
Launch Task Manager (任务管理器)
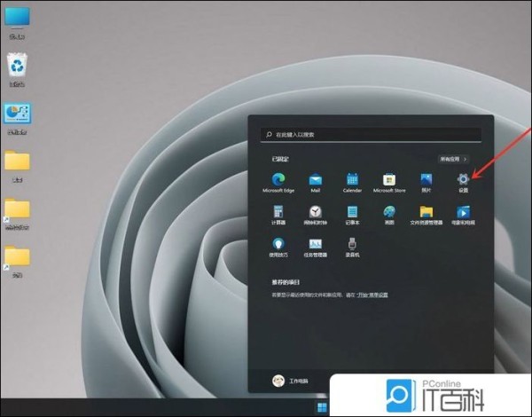(x=315, y=247)
